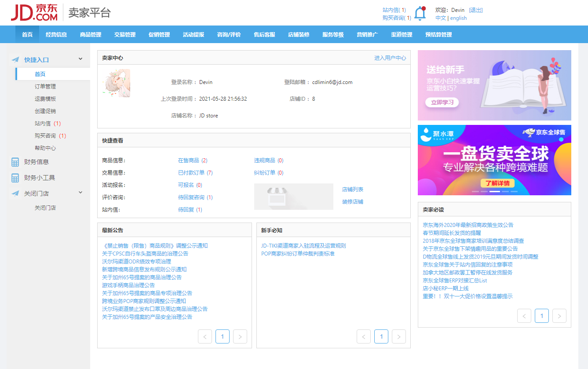Select page 1 in 新手必知 pagination
588x369 pixels.
381,336
